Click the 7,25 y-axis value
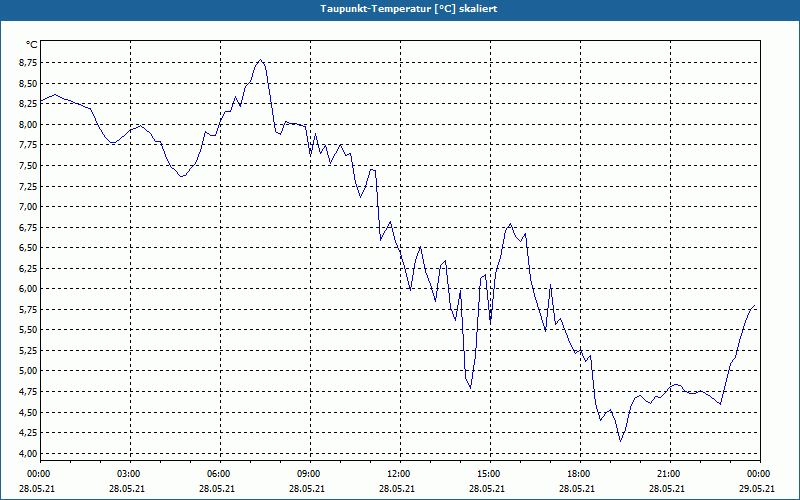This screenshot has height=500, width=800. tap(29, 186)
